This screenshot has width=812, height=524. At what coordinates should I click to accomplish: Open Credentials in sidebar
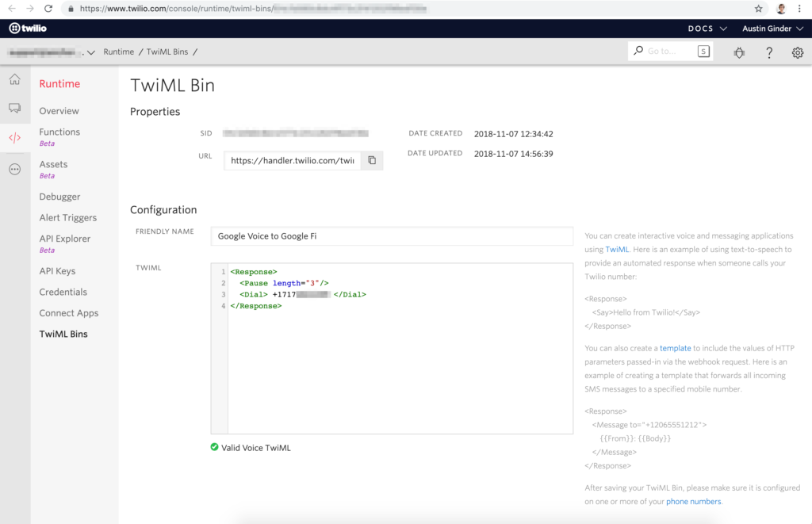coord(63,292)
